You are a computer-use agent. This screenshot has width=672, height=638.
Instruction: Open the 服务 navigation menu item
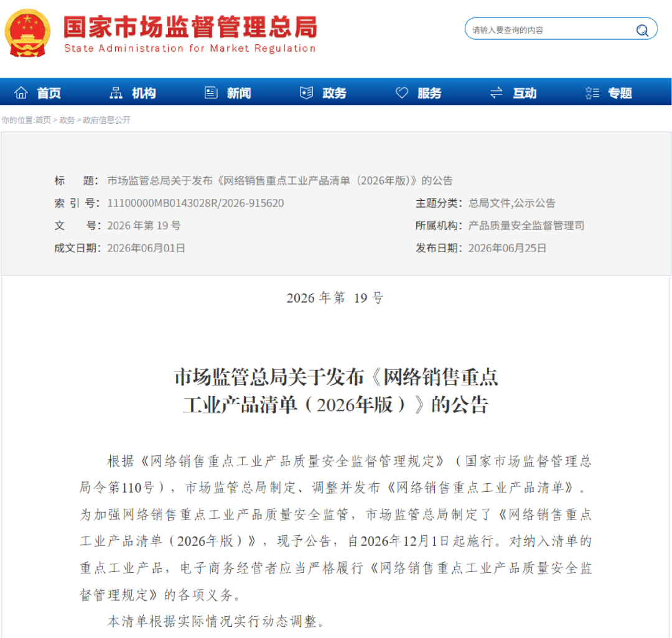coord(429,93)
